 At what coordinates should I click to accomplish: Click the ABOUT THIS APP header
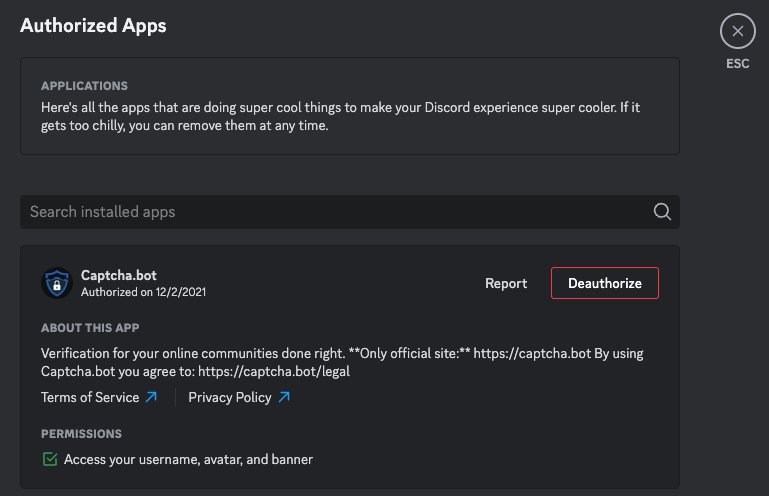point(90,328)
